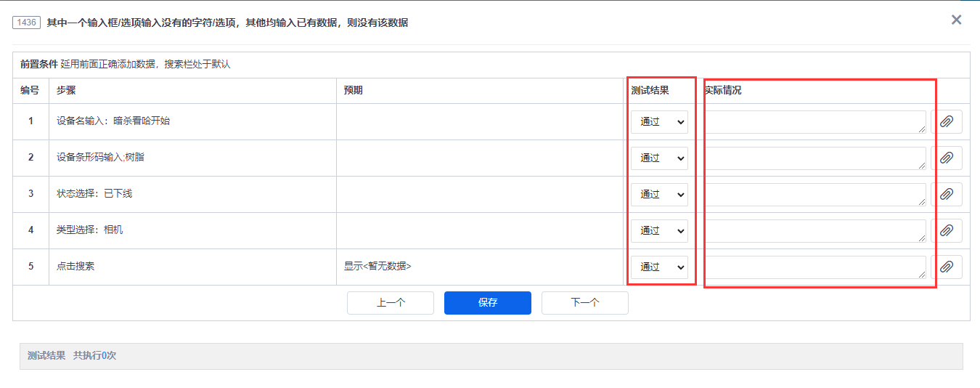Screen dimensions: 980x388
Task: Click the case ID badge 1436
Action: click(x=26, y=23)
